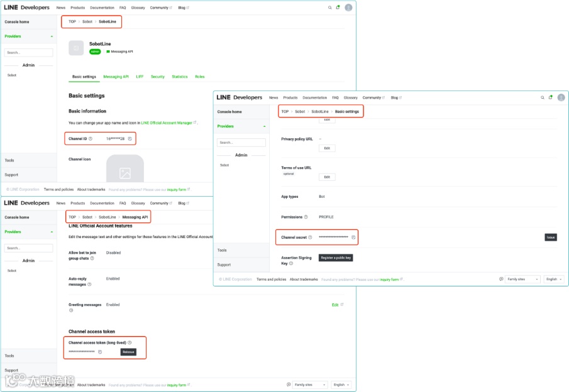Click the SobotLine channel icon placeholder thumbnail
This screenshot has width=569, height=392.
[x=125, y=168]
